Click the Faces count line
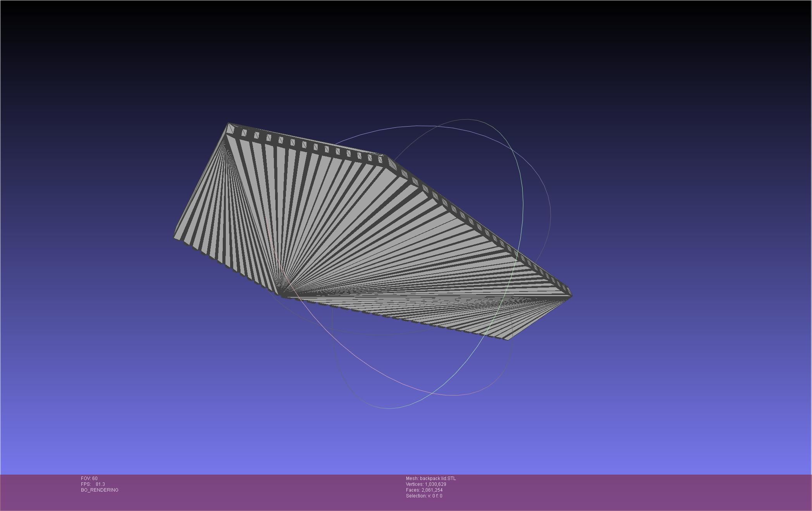 click(424, 490)
